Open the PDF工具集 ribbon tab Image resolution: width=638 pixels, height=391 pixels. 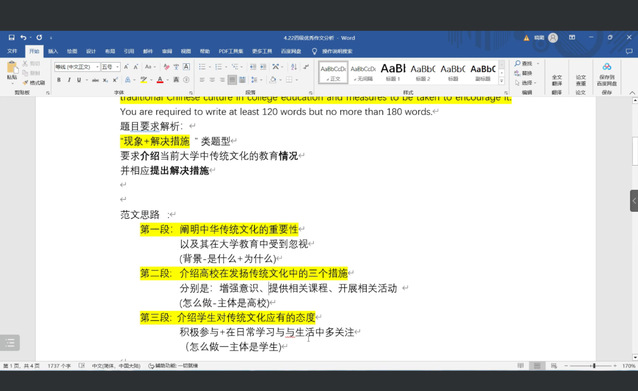coord(231,51)
